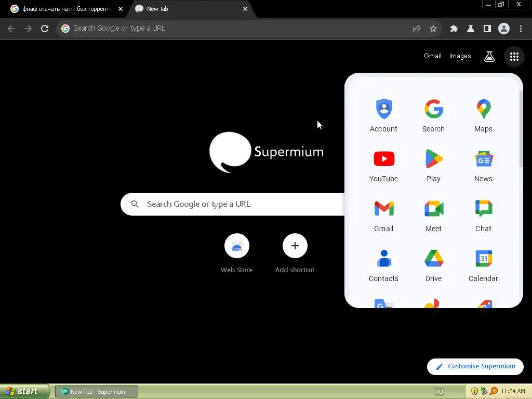Share this page icon in address bar
This screenshot has width=532, height=399.
(417, 29)
